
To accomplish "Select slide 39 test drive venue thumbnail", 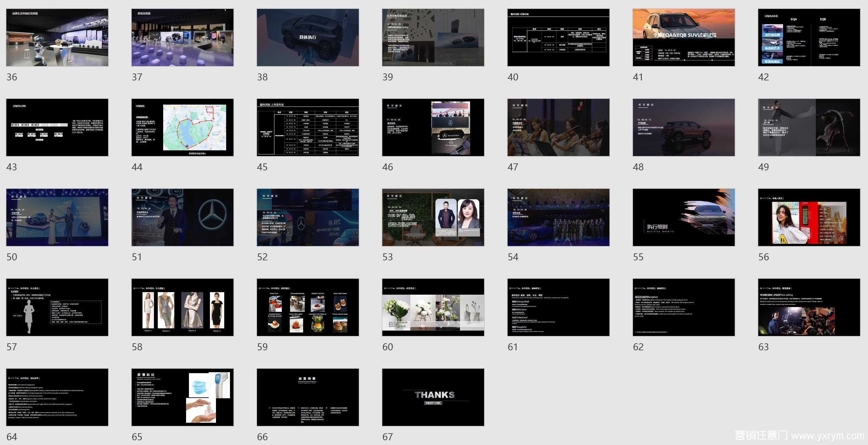I will (x=433, y=38).
